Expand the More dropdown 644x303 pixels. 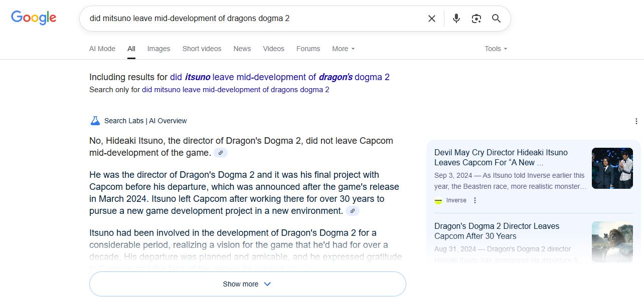[x=344, y=49]
